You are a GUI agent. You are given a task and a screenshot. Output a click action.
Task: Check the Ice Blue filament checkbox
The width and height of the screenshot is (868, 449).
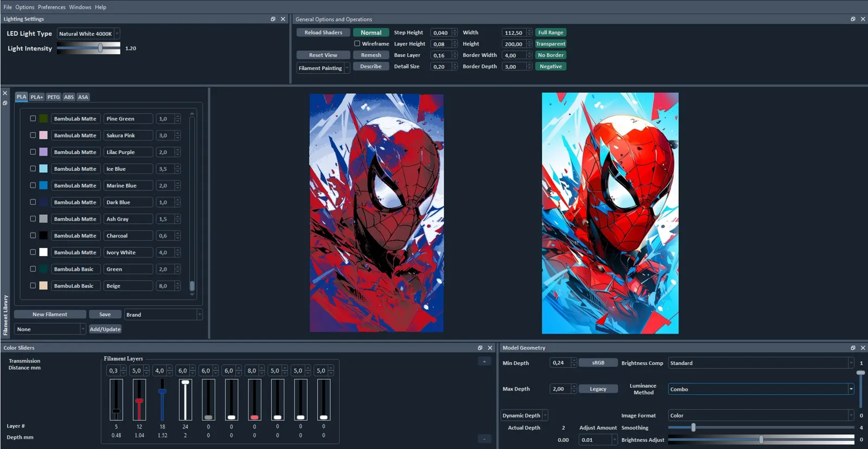point(33,169)
